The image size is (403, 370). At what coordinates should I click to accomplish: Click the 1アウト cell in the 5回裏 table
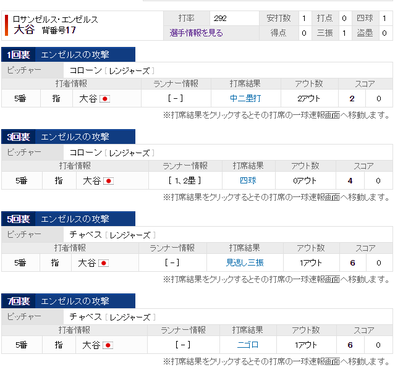[311, 263]
